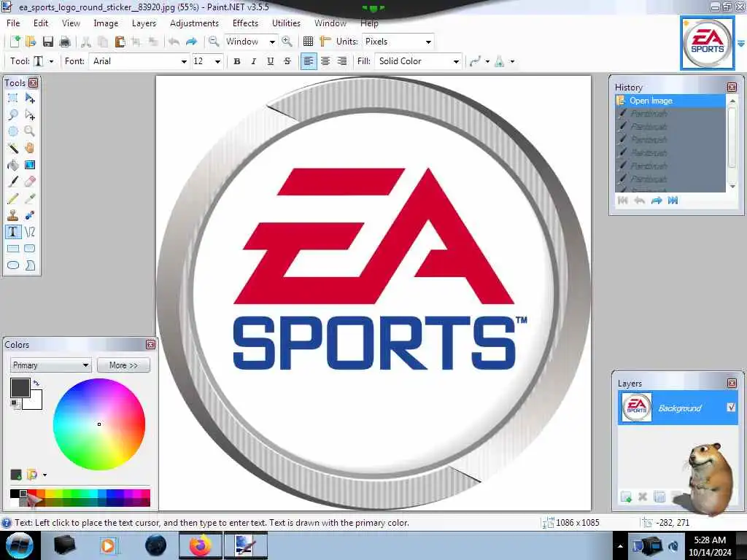Toggle Italic text formatting
The height and width of the screenshot is (560, 747).
[253, 61]
